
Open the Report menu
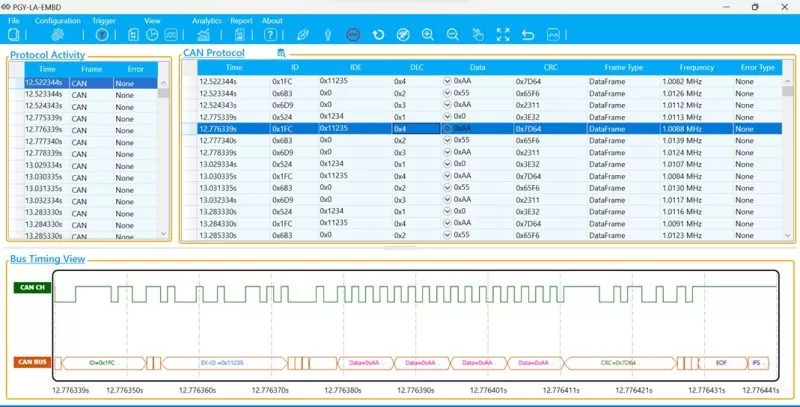click(x=241, y=20)
